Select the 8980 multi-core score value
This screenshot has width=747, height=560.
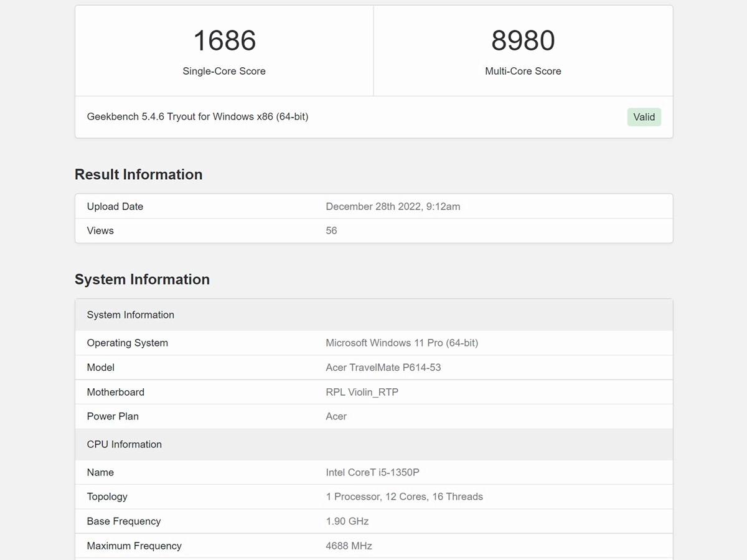pyautogui.click(x=523, y=40)
